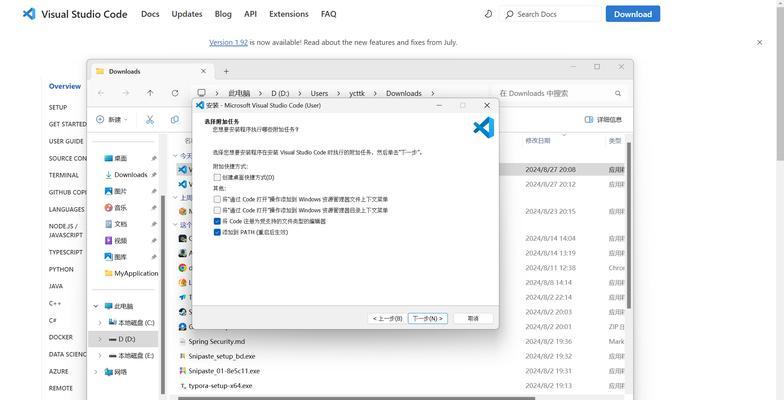Go forward in File Explorer

point(126,93)
